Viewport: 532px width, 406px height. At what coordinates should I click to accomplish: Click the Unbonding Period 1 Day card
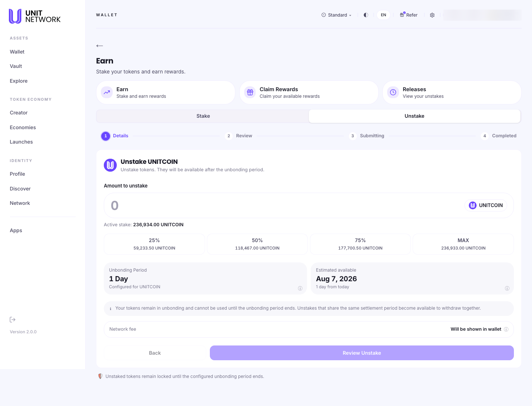point(205,279)
